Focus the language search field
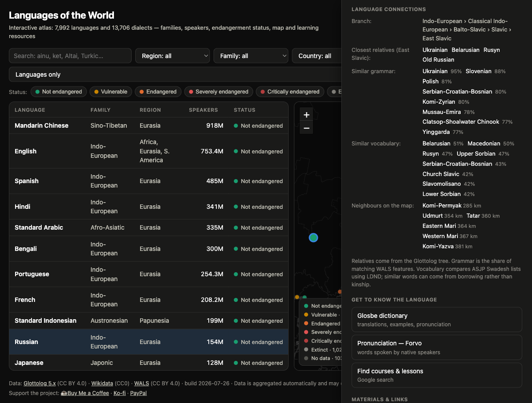 [70, 56]
